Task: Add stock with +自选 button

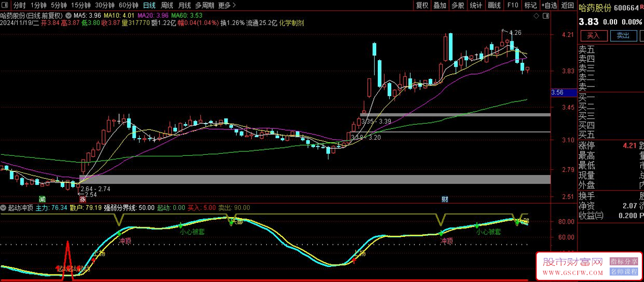Action: pos(549,5)
